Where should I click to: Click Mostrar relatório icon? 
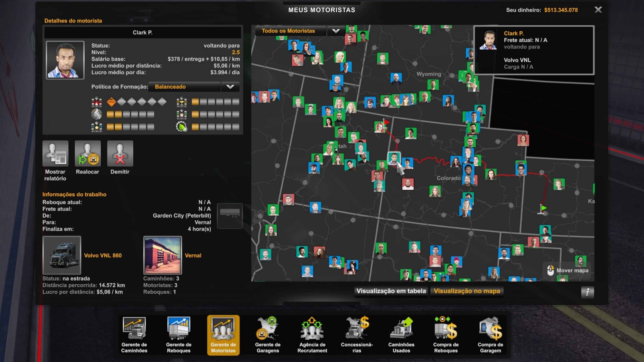tap(55, 154)
